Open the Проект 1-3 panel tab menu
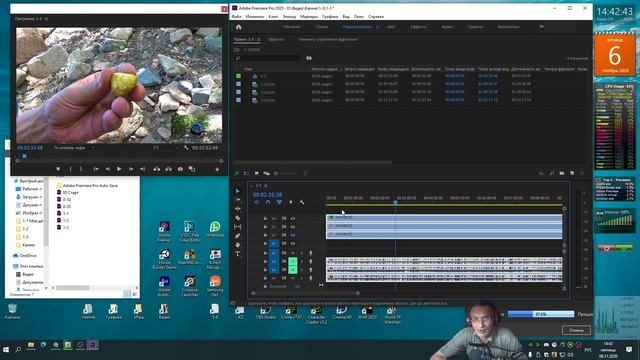The image size is (640, 360). click(259, 40)
